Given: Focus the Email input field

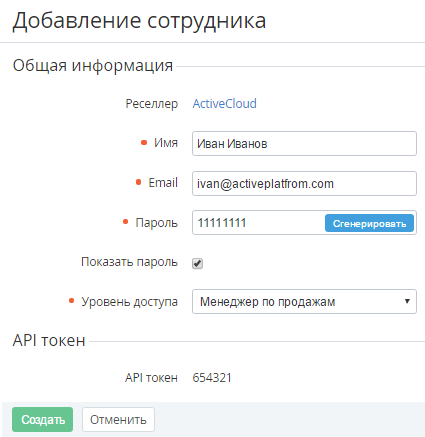Looking at the screenshot, I should 304,183.
